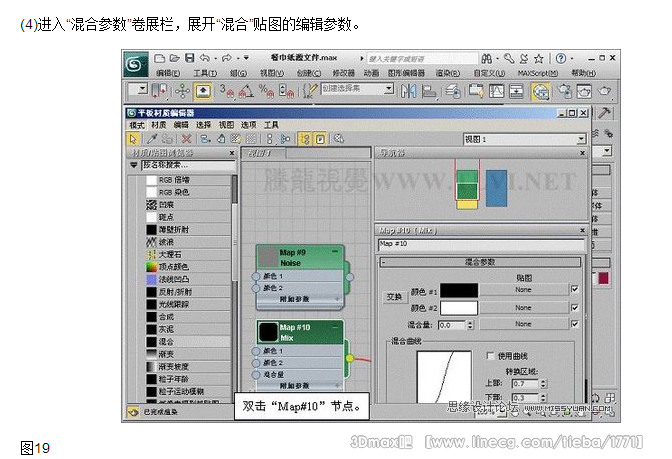Close the 导航器 navigator panel
The image size is (672, 459).
point(582,153)
